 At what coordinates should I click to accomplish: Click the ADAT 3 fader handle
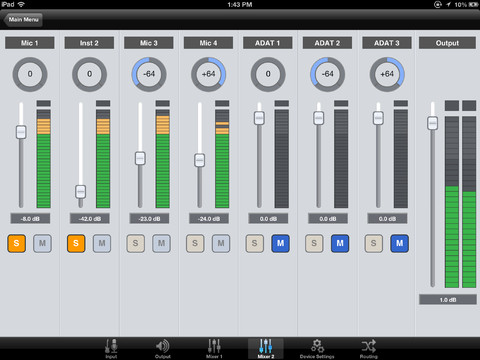378,118
